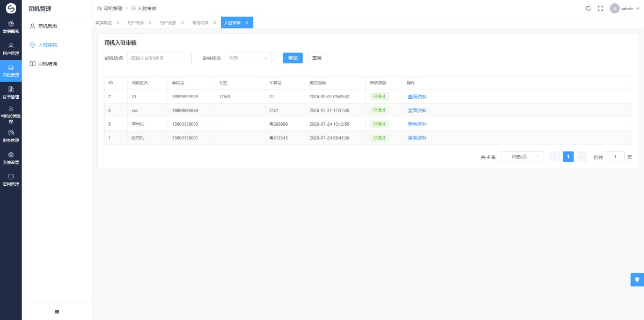Close the 用户列表 tab

click(x=150, y=23)
